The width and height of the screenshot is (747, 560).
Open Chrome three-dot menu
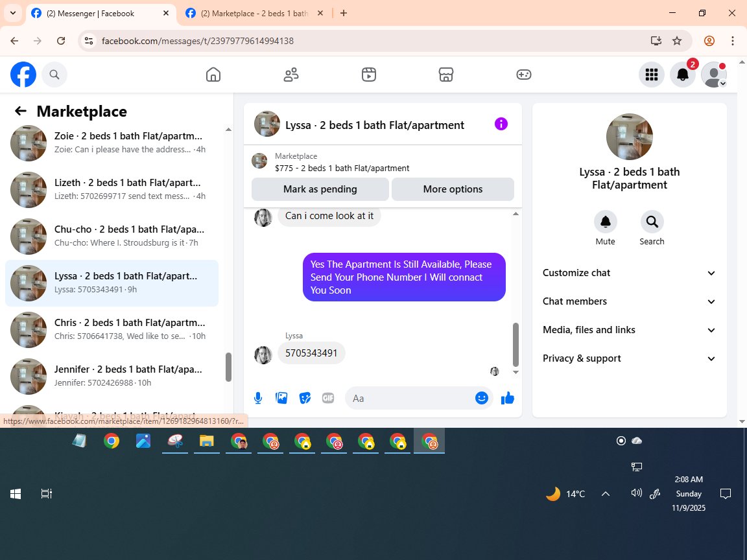point(733,41)
